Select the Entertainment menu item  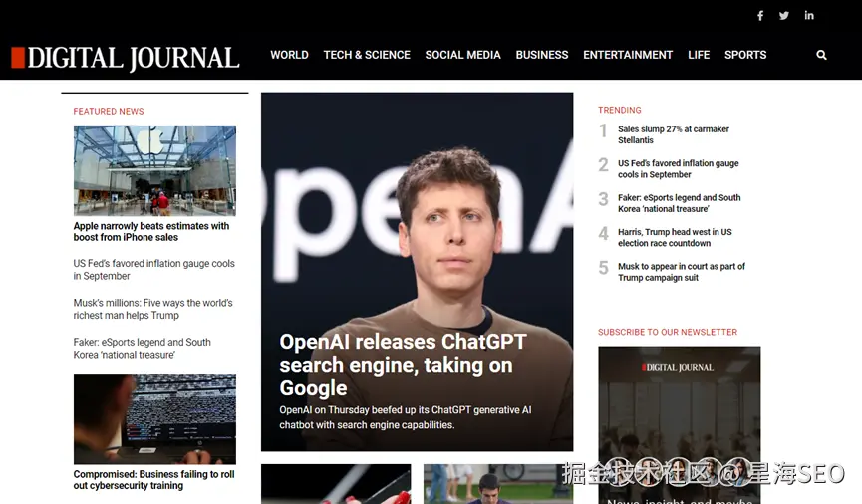tap(628, 55)
